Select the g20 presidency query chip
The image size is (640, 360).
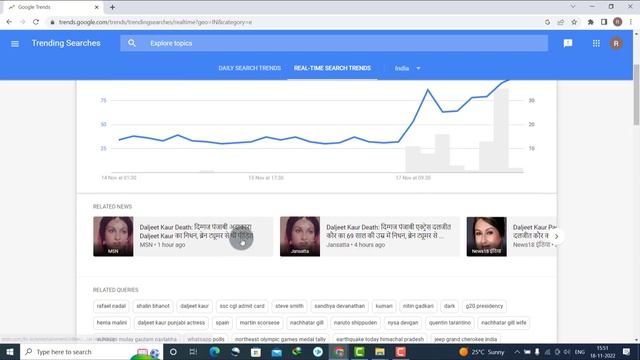[484, 306]
